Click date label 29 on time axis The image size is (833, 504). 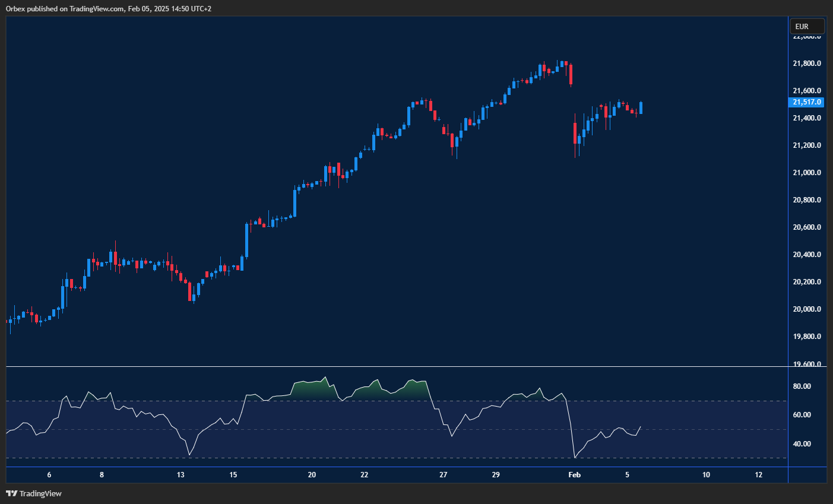496,475
